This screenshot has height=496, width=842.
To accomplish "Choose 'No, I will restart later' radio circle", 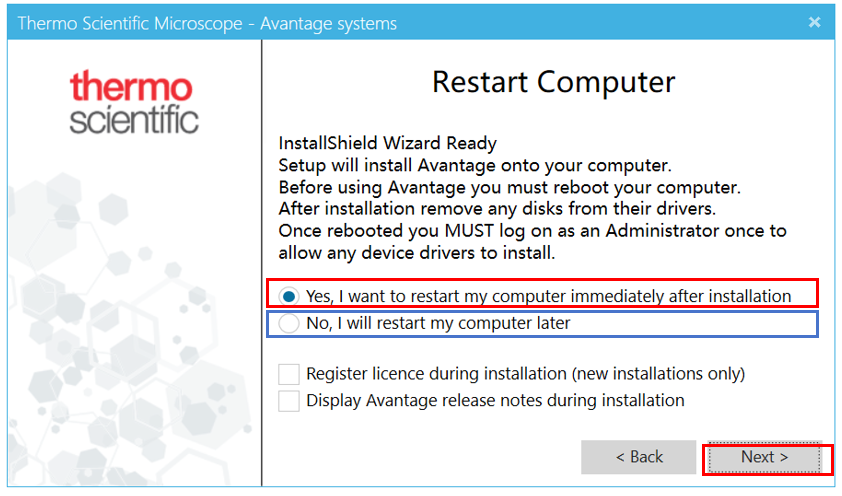I will (289, 323).
